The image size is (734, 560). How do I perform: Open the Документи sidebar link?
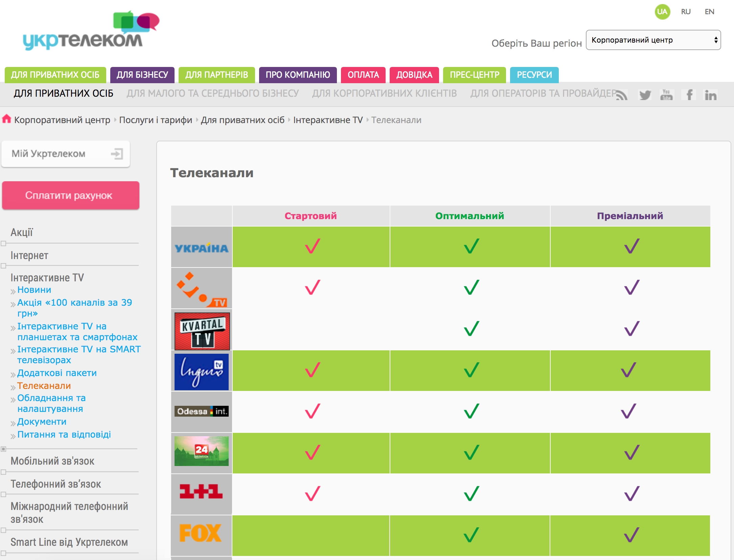[42, 422]
